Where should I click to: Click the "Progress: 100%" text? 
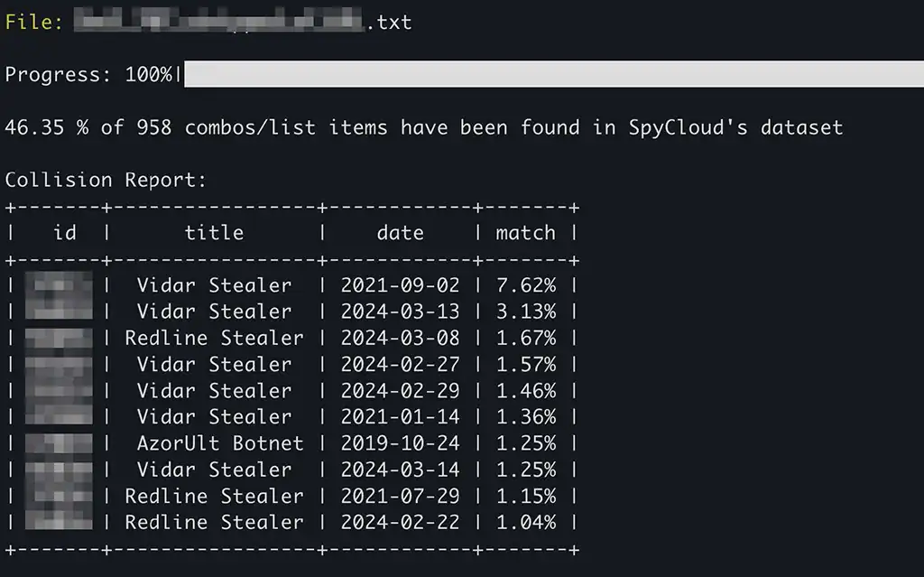[88, 75]
